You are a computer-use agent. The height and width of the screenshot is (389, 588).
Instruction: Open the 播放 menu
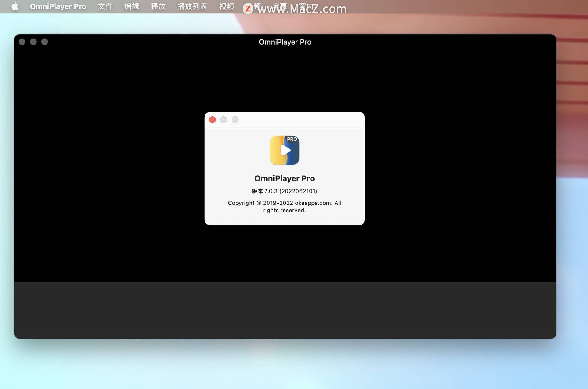158,6
